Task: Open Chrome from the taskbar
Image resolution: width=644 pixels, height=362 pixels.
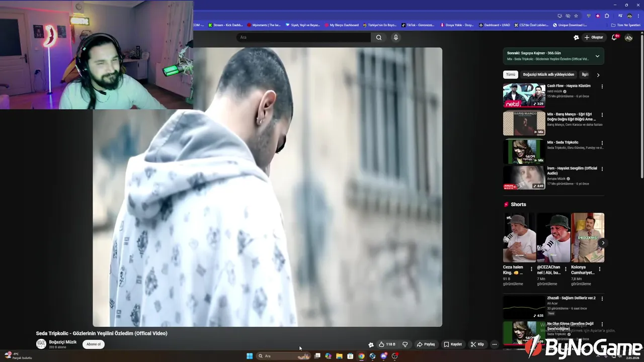Action: pyautogui.click(x=361, y=356)
